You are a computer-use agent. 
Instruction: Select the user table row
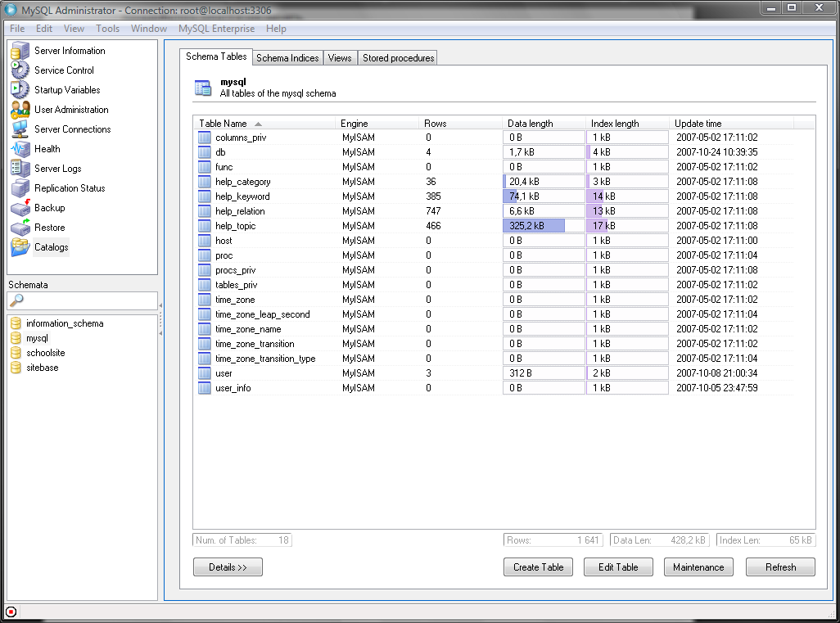[224, 373]
